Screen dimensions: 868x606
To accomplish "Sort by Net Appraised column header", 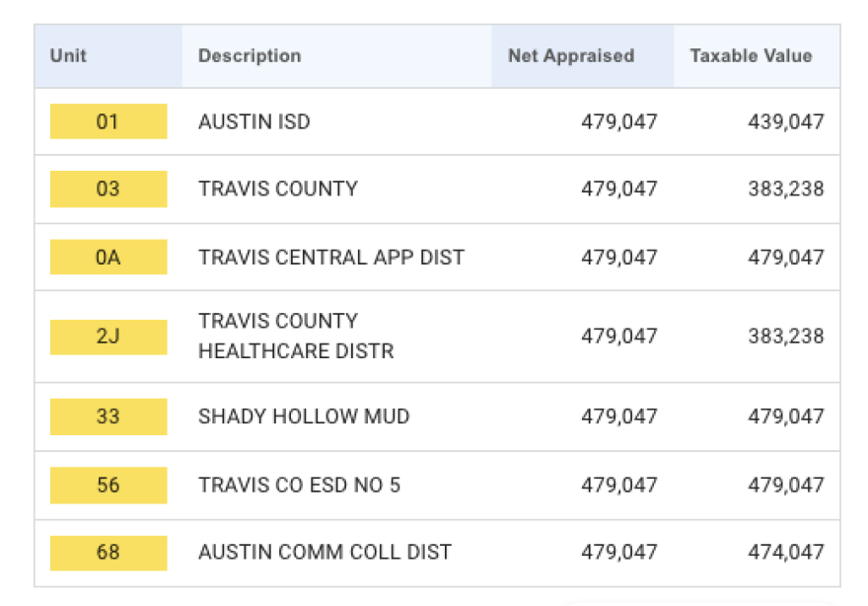I will coord(571,56).
